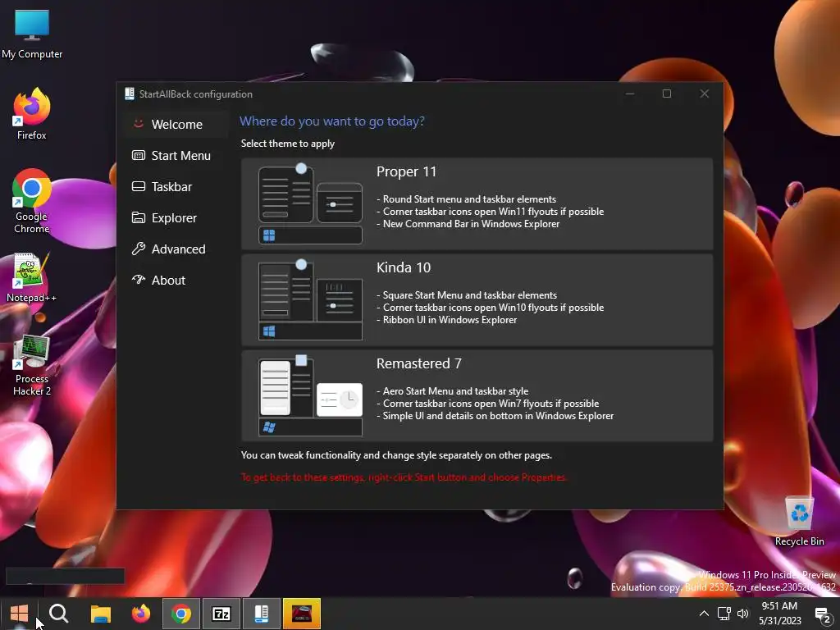
Task: Click the StartAllBack title bar icon
Action: [129, 94]
